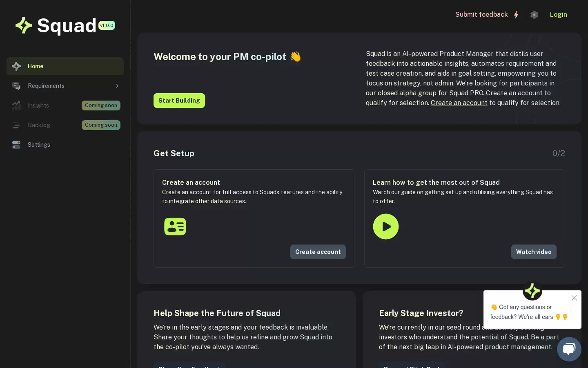Open Settings toggle icon in sidebar
Screen dimensions: 588x368
pyautogui.click(x=16, y=145)
